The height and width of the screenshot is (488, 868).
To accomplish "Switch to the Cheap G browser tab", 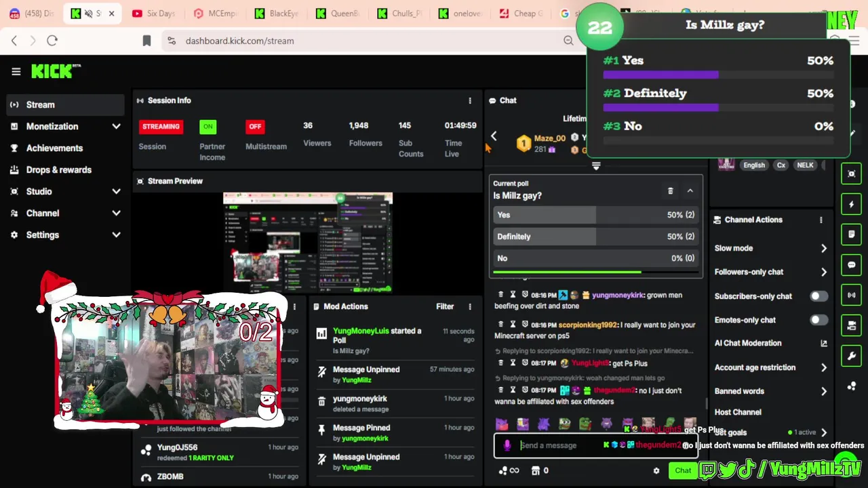I will pos(521,14).
